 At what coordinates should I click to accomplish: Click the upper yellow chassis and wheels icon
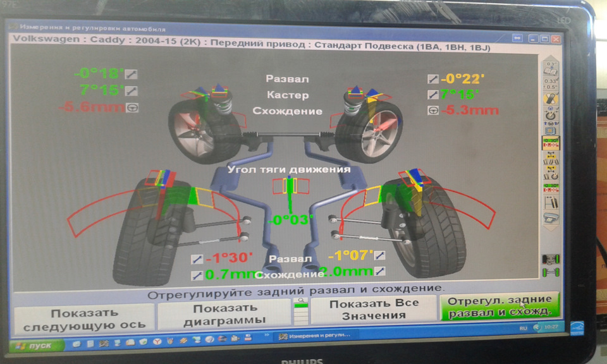click(x=551, y=158)
